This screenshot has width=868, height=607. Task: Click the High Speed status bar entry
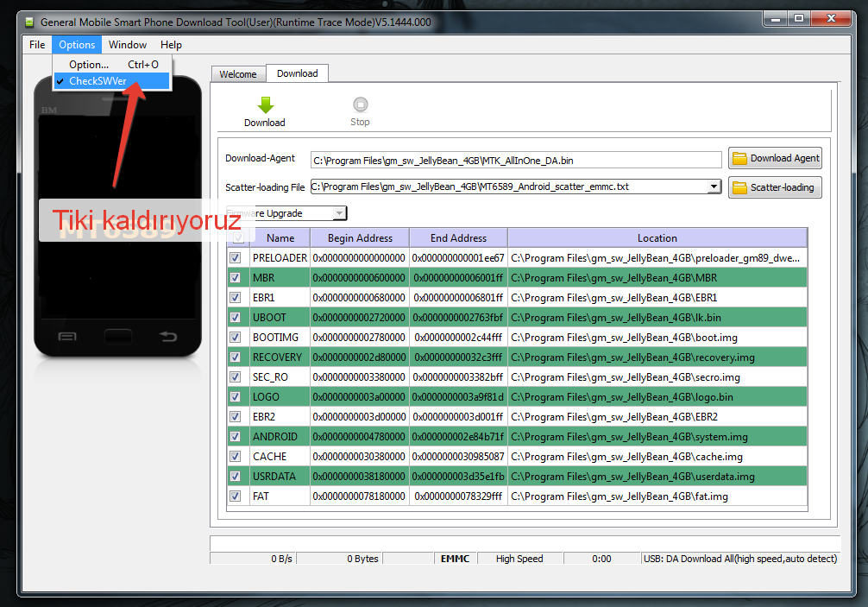coord(519,559)
